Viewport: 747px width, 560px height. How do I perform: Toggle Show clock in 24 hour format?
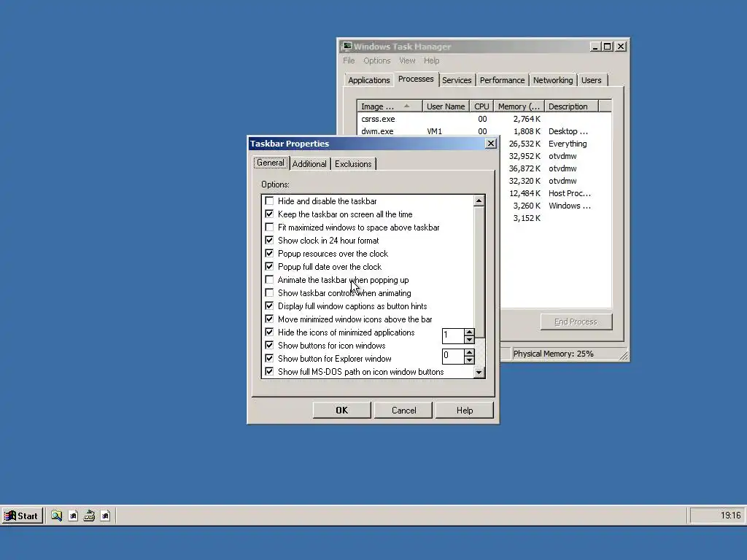tap(270, 241)
